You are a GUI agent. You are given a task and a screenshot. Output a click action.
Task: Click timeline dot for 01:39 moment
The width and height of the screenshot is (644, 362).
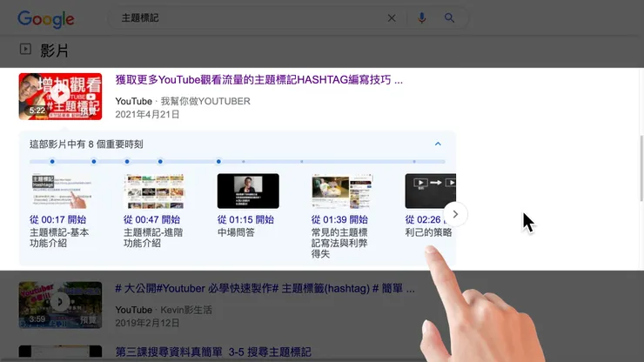(160, 162)
